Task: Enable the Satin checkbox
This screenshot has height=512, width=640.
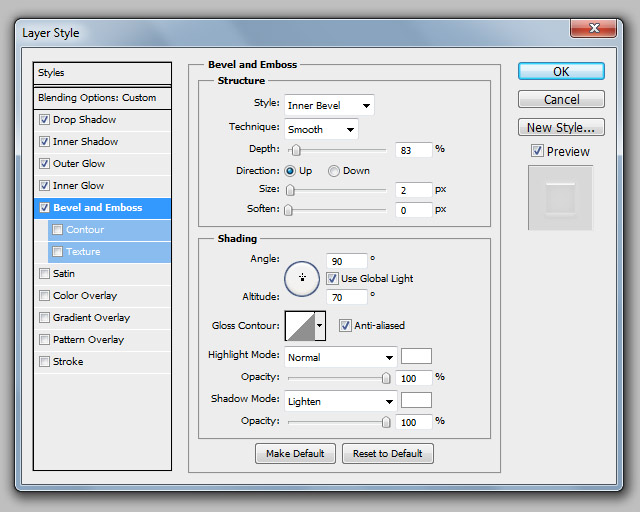Action: [44, 274]
